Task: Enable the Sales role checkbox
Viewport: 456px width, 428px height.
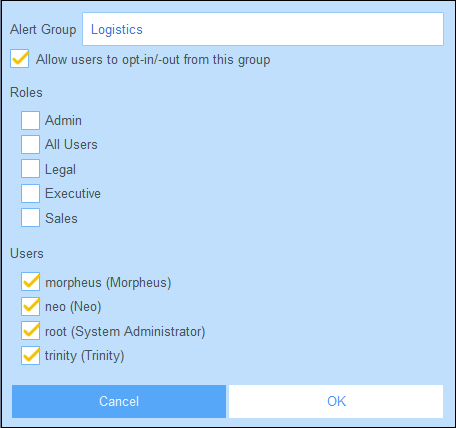Action: coord(30,218)
